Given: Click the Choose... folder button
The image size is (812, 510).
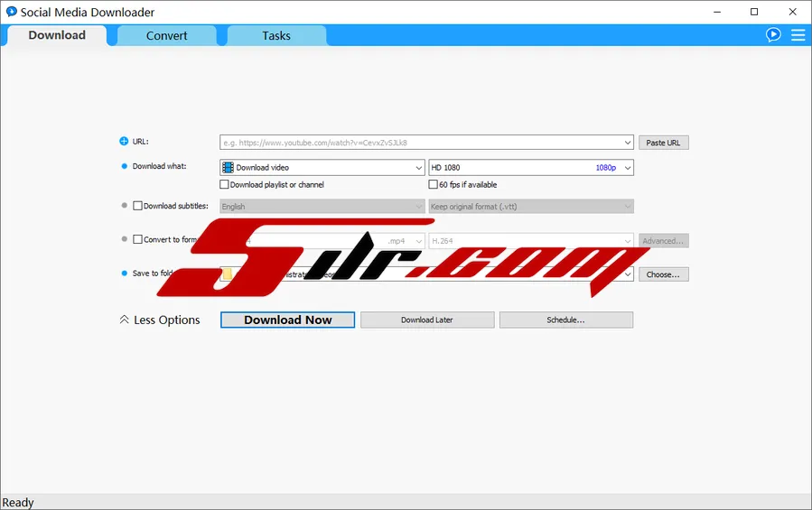Looking at the screenshot, I should (x=663, y=274).
